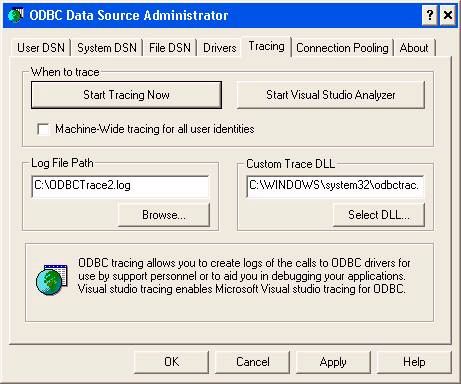Click into the Custom Trace DLL field

click(335, 186)
